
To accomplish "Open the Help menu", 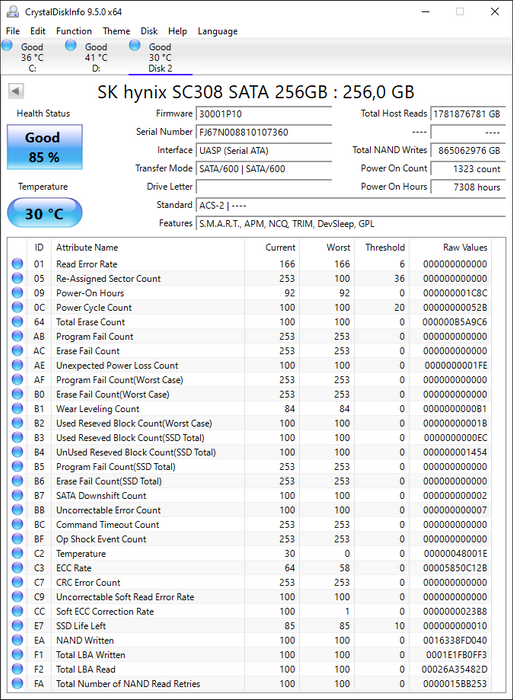I will point(177,31).
